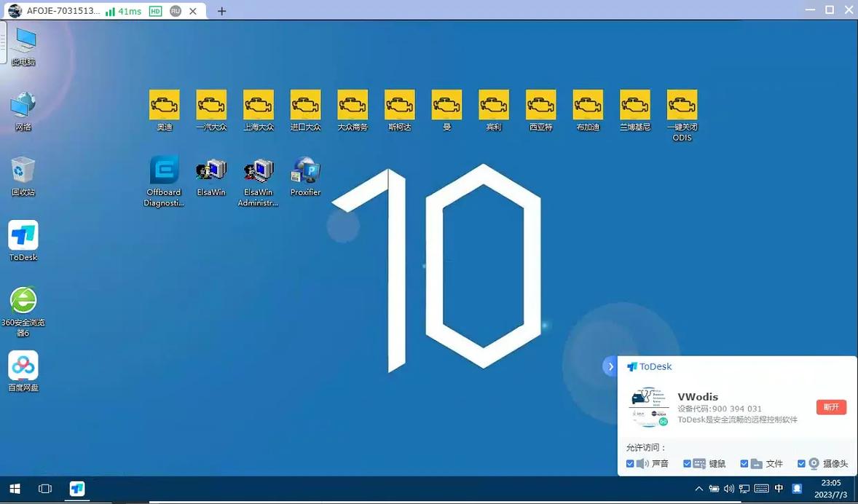This screenshot has width=858, height=504.
Task: Open the 宾利 desktop shortcut
Action: (494, 110)
